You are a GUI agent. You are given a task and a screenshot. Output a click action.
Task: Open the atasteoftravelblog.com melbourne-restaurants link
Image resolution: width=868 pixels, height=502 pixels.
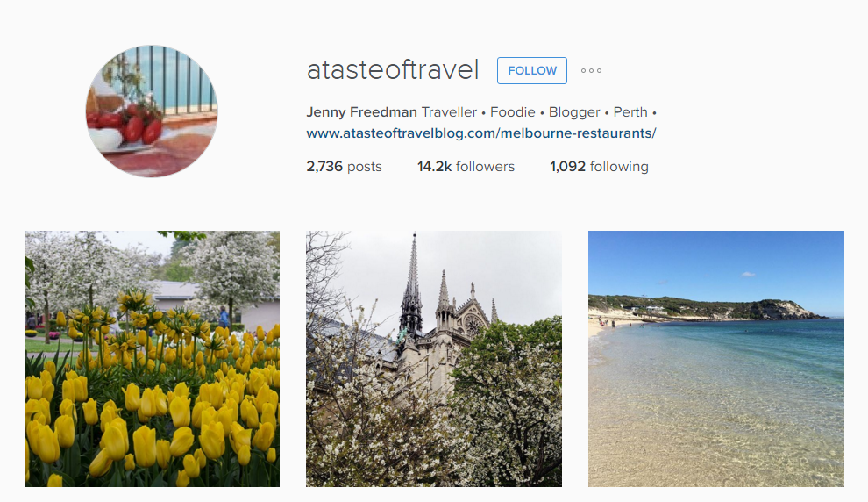tap(481, 133)
